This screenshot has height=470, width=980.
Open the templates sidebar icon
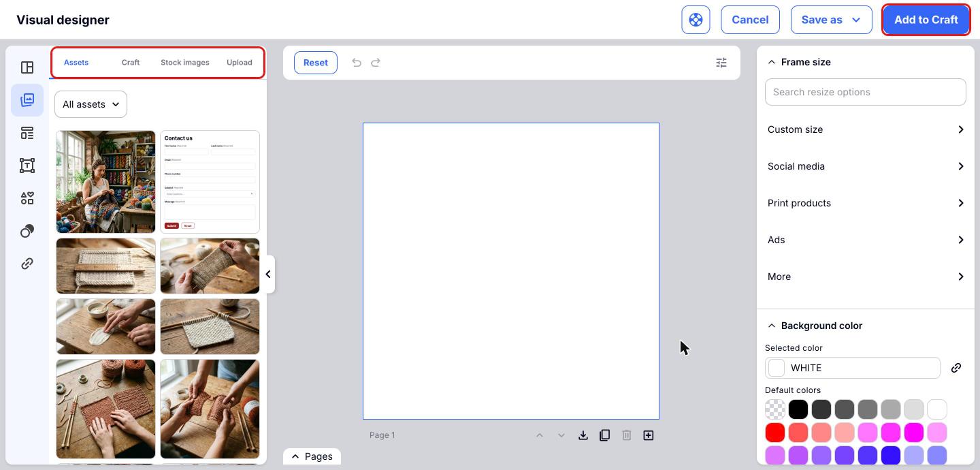click(x=27, y=133)
